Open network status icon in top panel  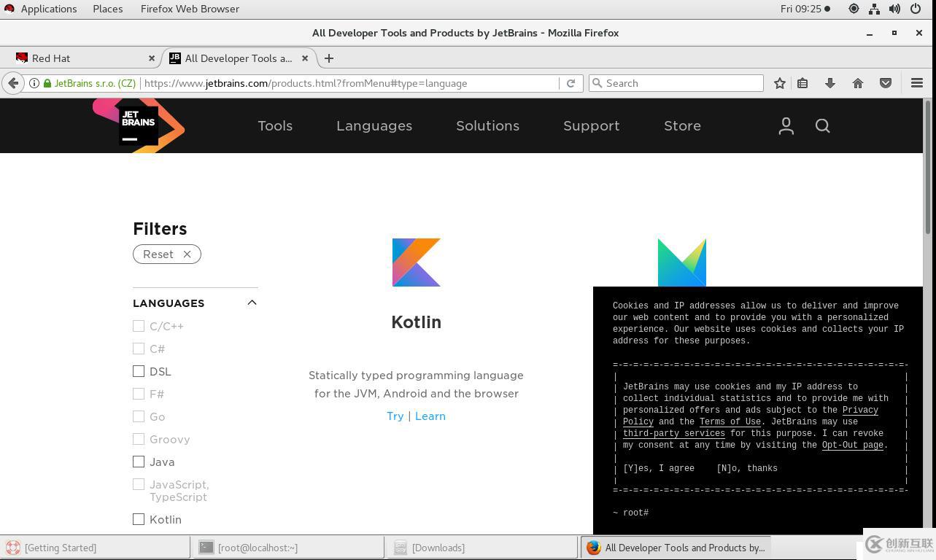coord(874,9)
